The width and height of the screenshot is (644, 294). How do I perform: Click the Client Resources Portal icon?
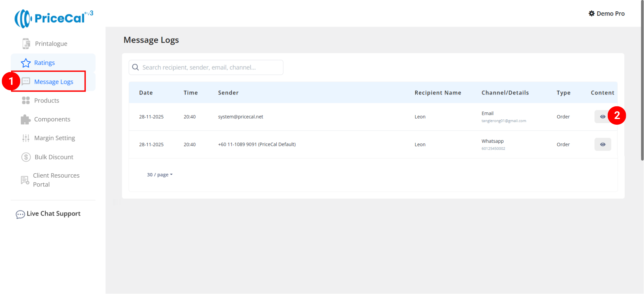tap(25, 180)
